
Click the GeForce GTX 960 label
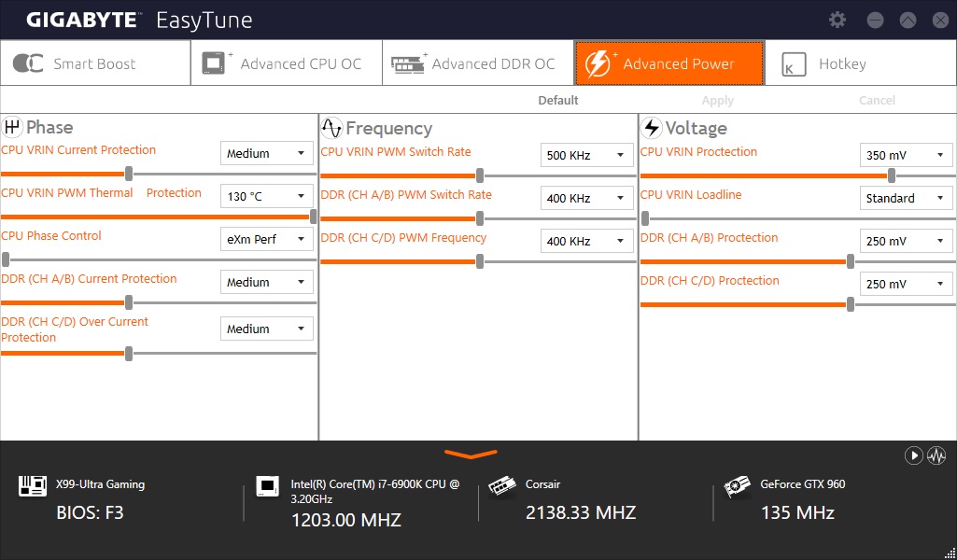click(803, 484)
